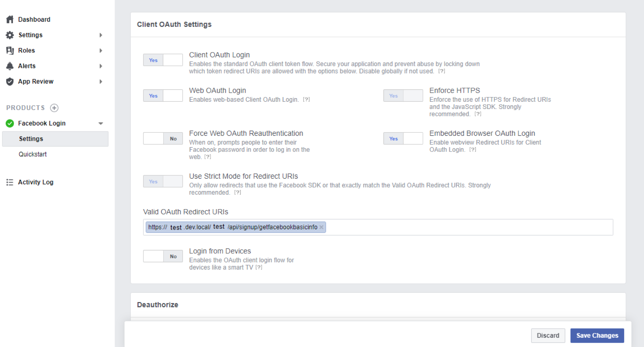Open help [?] for Force Web OAuth Reauthentication
The height and width of the screenshot is (347, 644).
207,157
